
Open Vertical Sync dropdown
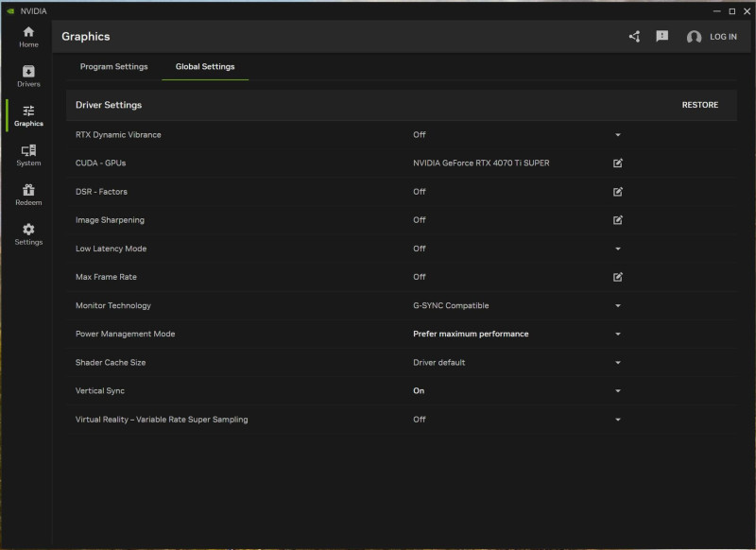[x=618, y=390]
